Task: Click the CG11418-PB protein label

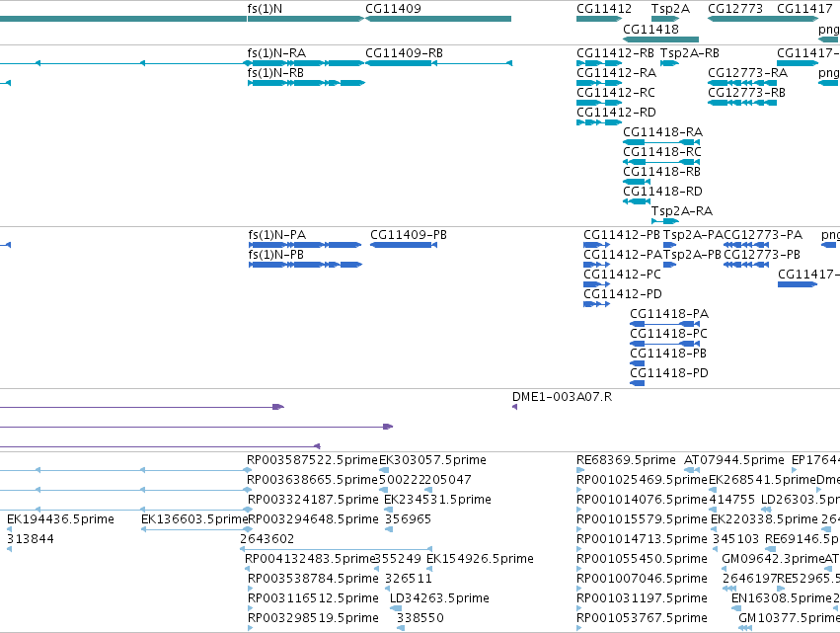Action: click(x=668, y=354)
